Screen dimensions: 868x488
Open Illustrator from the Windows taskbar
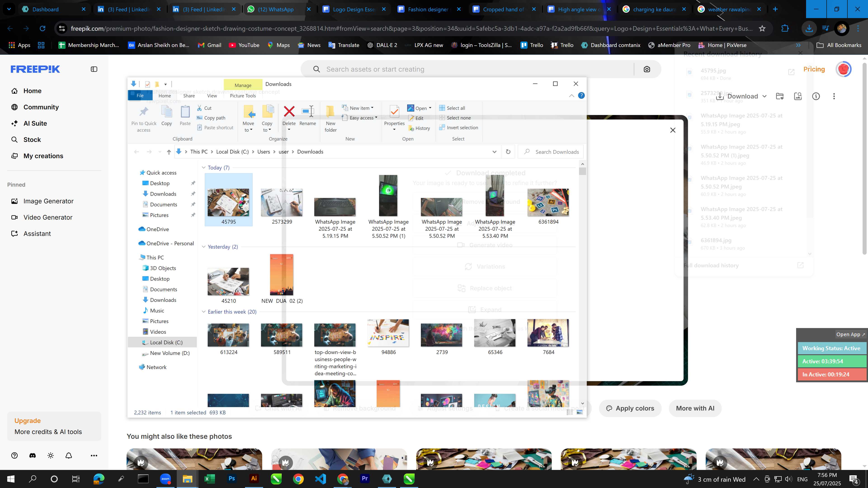254,479
